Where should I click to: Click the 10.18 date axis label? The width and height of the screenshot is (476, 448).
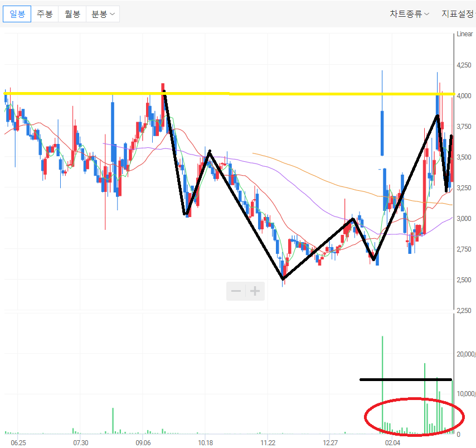point(206,443)
